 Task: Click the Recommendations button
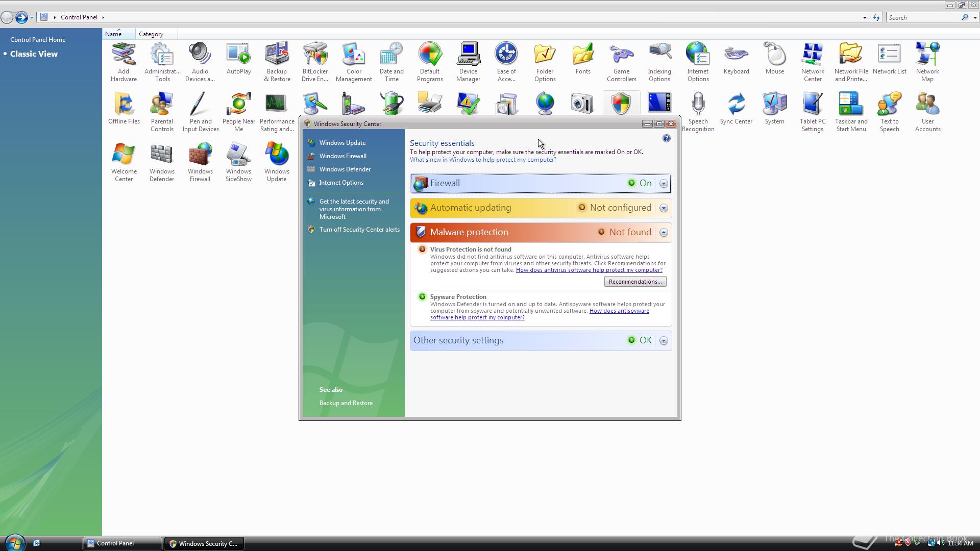[635, 282]
